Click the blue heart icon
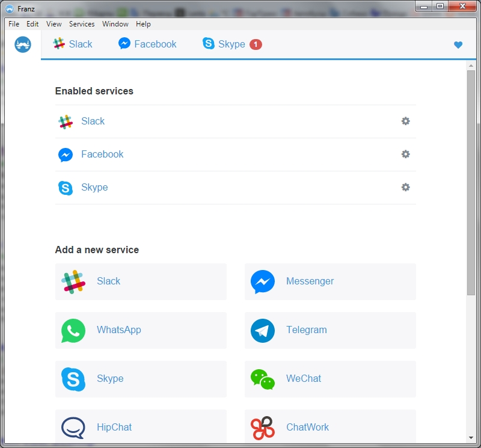This screenshot has height=448, width=481. (458, 44)
